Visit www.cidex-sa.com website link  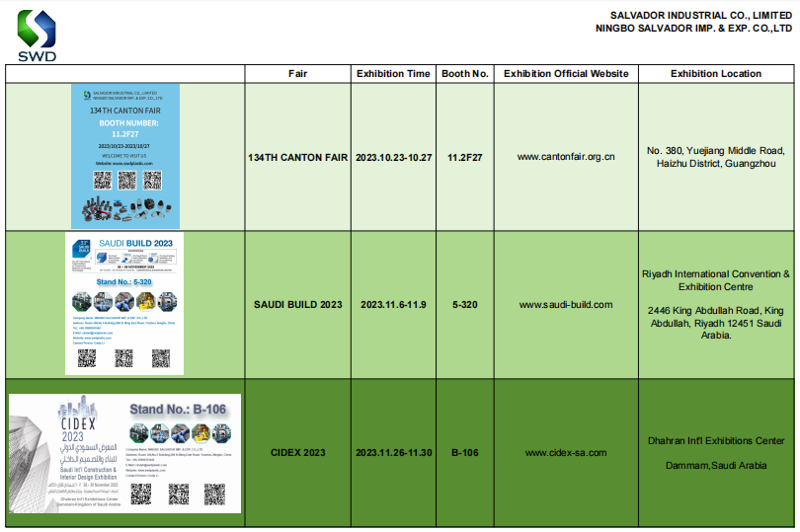[x=566, y=452]
